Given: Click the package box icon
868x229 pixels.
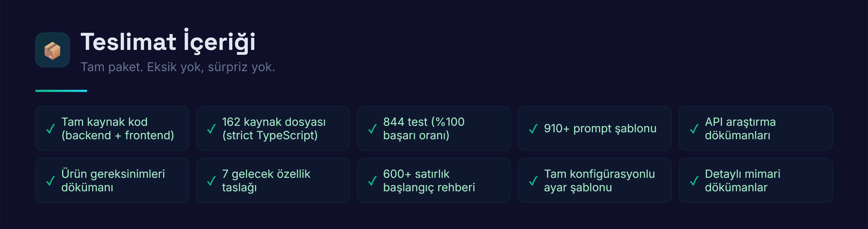Looking at the screenshot, I should (x=52, y=50).
